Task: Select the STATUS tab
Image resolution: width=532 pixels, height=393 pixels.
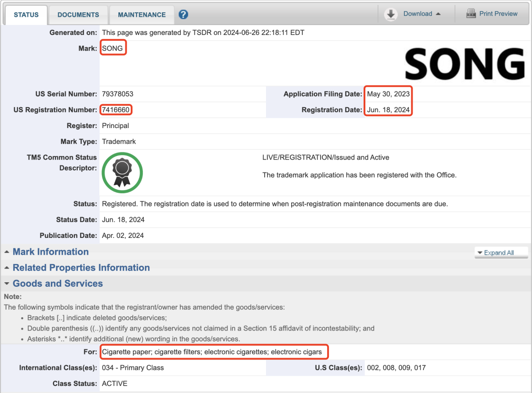Action: [x=26, y=15]
